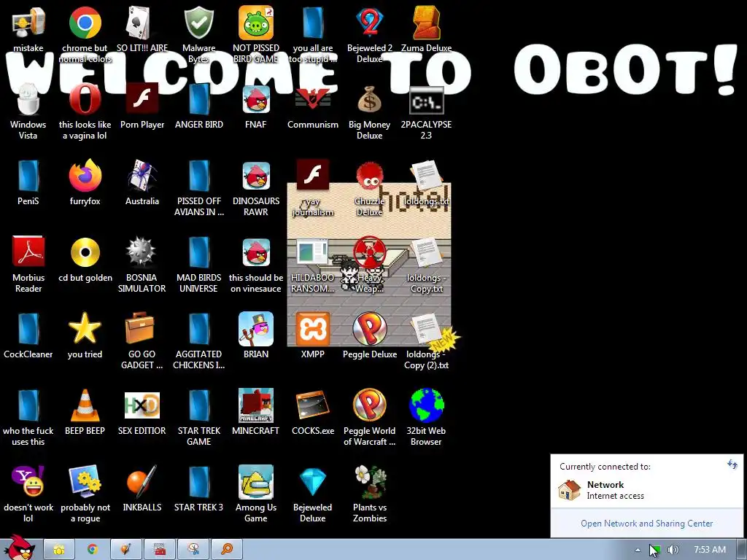Select 'loldongs - Copy.txt' file

426,252
